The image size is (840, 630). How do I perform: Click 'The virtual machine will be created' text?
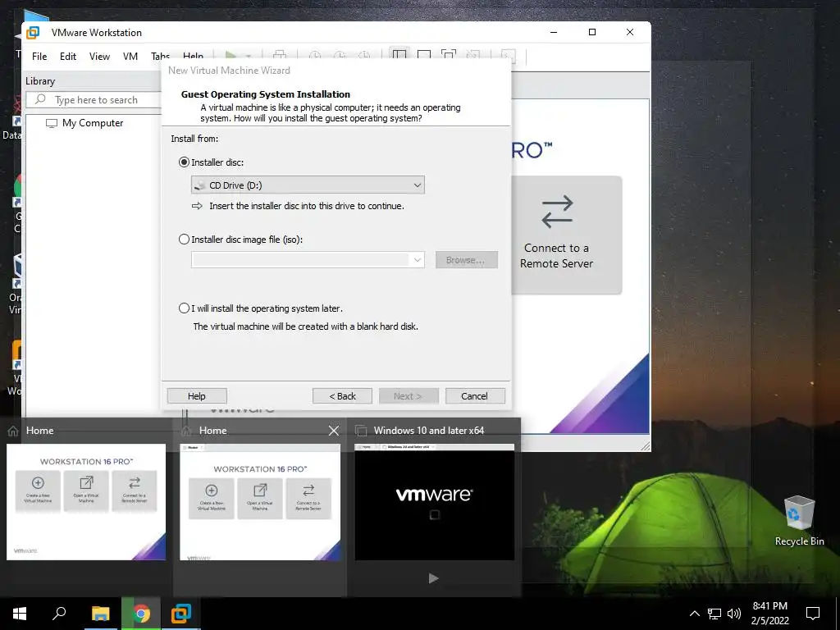coord(305,326)
